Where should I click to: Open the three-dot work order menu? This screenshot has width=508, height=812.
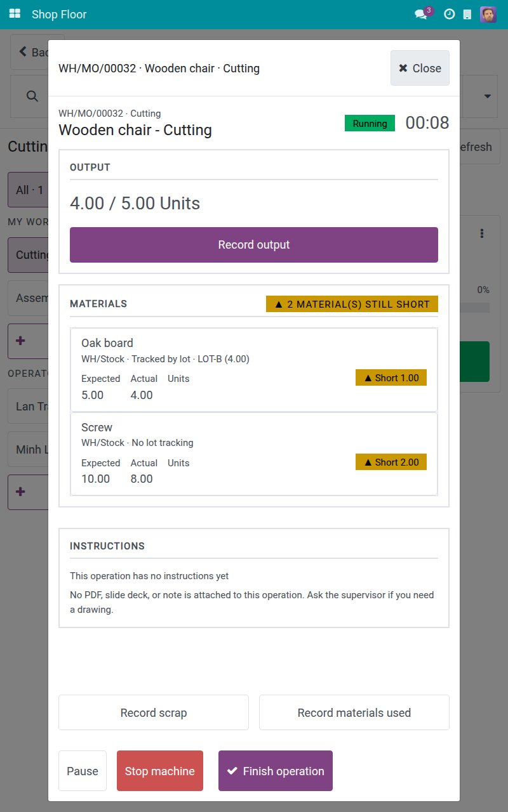point(482,233)
